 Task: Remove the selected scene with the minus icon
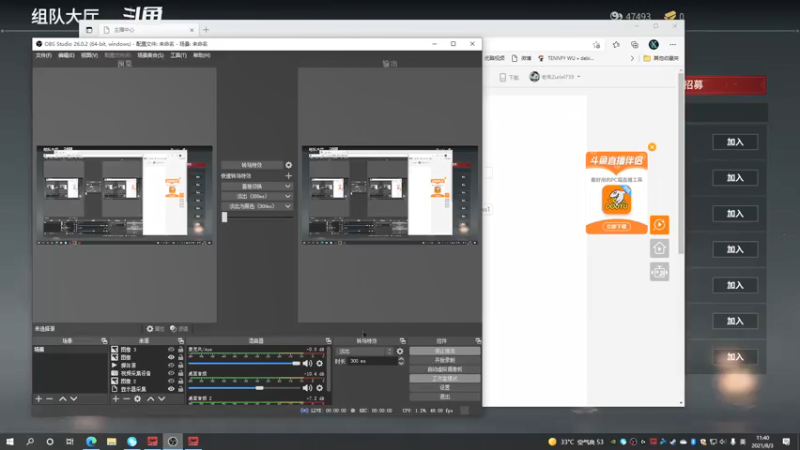(x=49, y=398)
